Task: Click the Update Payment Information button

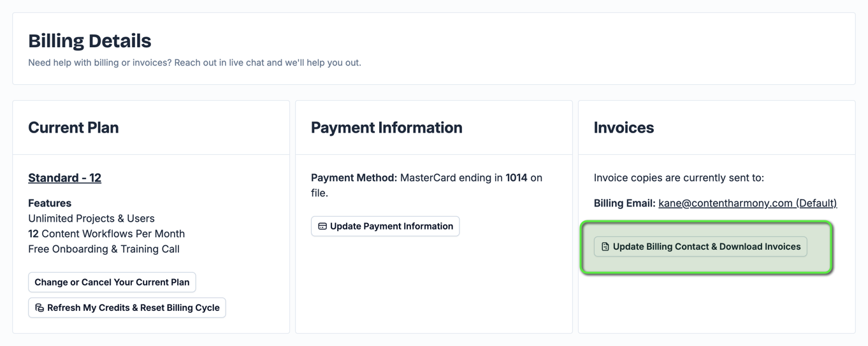Action: (x=385, y=226)
